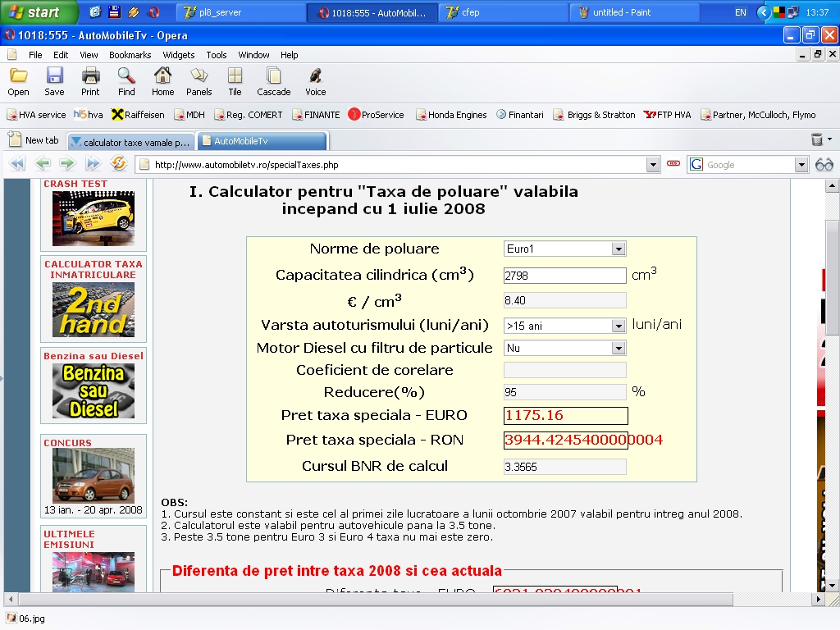Click the horizontal scrollbar right arrow

tap(818, 599)
